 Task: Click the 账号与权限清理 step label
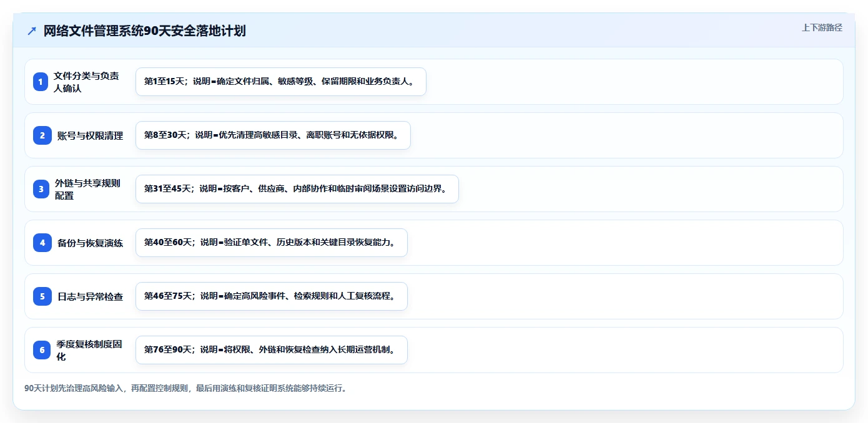pyautogui.click(x=90, y=135)
